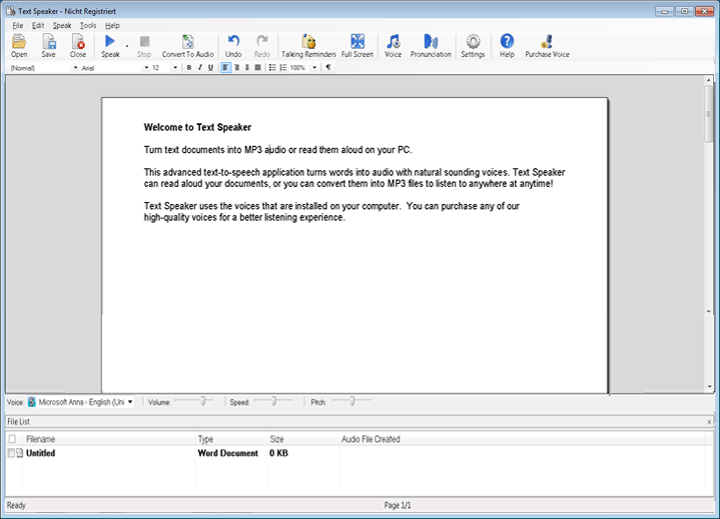Toggle bold formatting button

[x=188, y=68]
